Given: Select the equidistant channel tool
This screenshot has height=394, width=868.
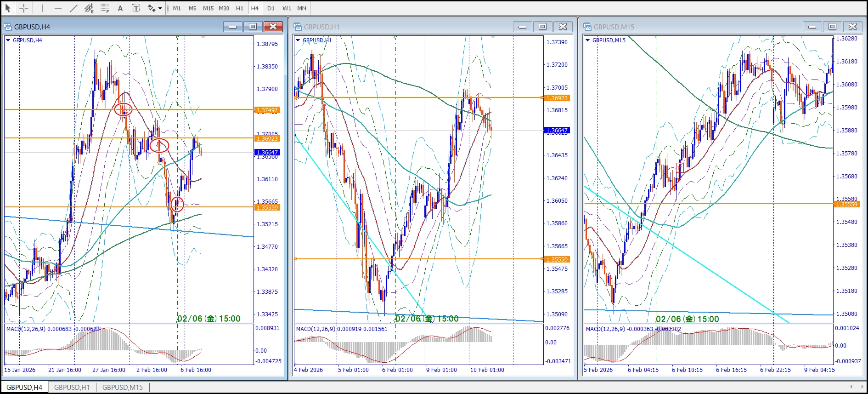Looking at the screenshot, I should click(89, 8).
